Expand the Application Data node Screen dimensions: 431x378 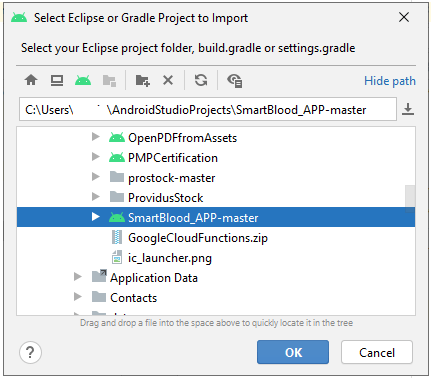point(78,277)
